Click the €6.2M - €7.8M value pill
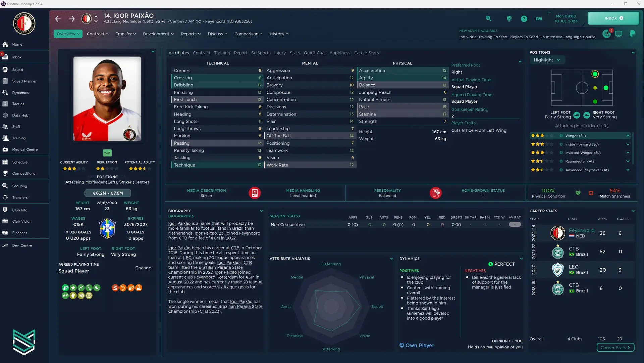The width and height of the screenshot is (644, 363). tap(108, 193)
